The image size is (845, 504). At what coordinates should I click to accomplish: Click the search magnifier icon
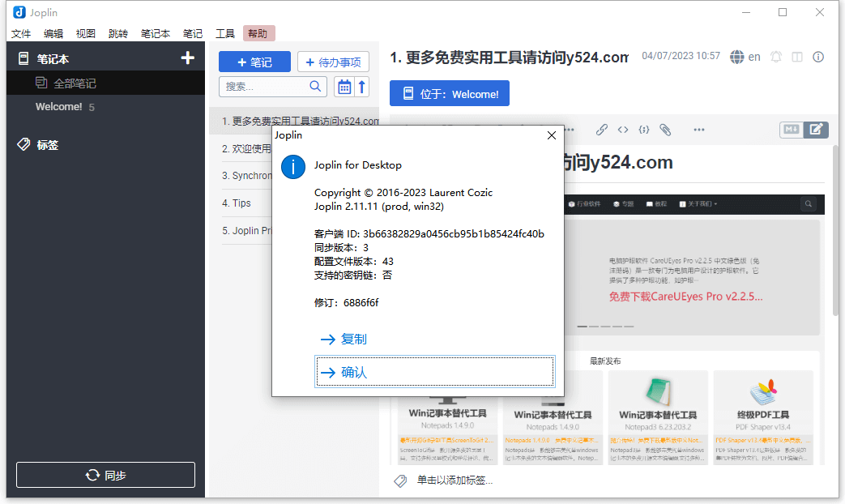click(316, 86)
